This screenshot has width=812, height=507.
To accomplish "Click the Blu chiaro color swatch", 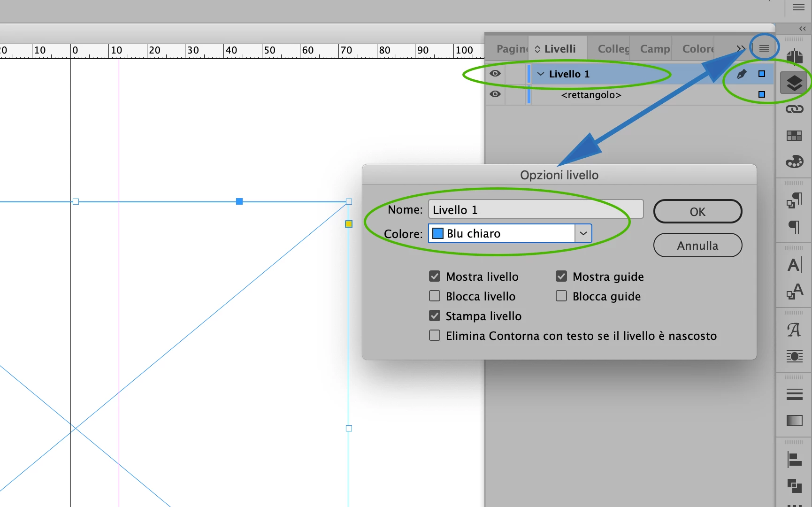I will pos(437,233).
